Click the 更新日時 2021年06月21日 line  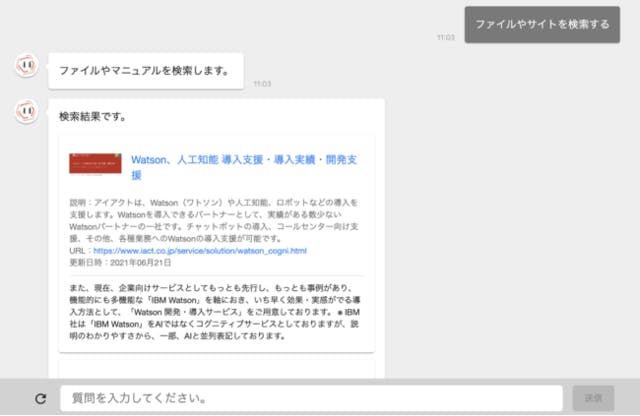coord(120,263)
